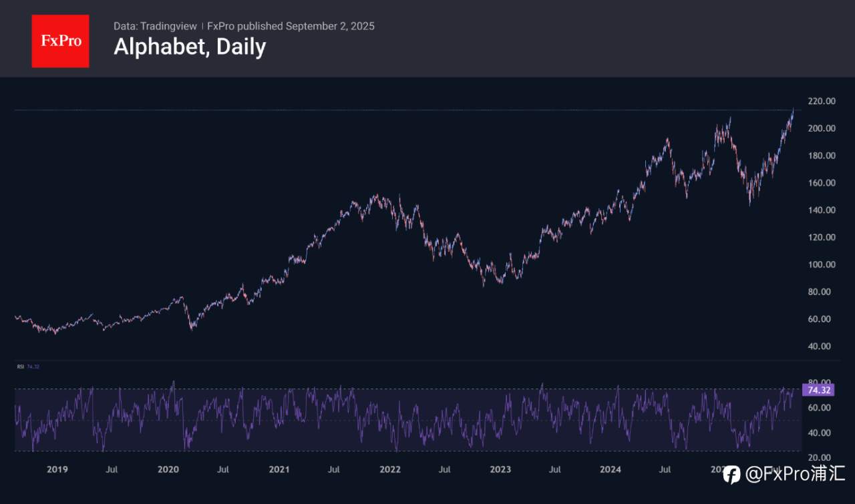855x504 pixels.
Task: Click the 2023 time axis label
Action: pos(500,470)
